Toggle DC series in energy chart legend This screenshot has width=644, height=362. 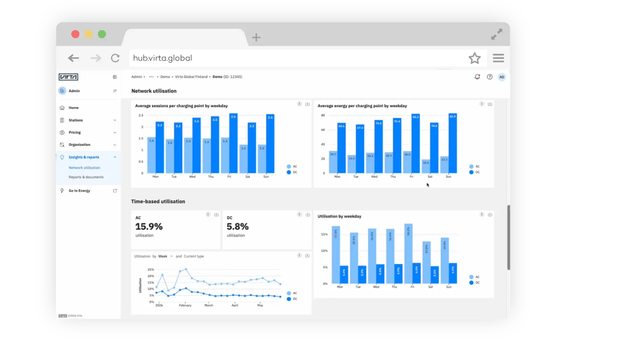pyautogui.click(x=474, y=172)
